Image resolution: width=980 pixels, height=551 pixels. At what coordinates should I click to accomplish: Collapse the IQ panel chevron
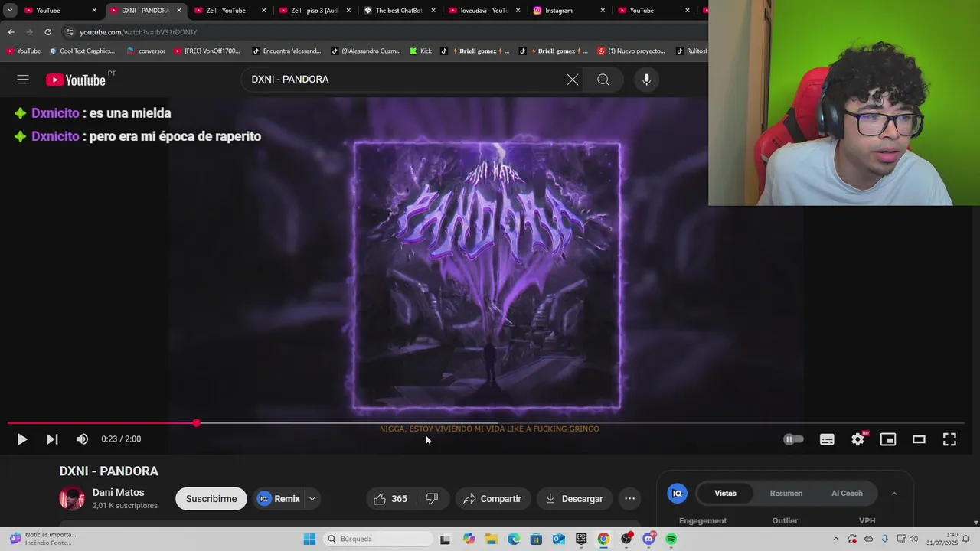point(893,494)
